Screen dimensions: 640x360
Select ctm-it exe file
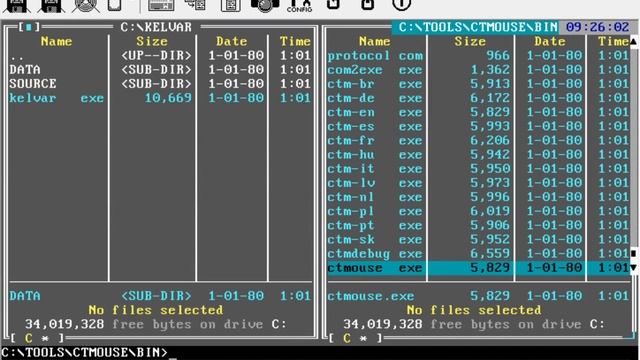click(478, 169)
